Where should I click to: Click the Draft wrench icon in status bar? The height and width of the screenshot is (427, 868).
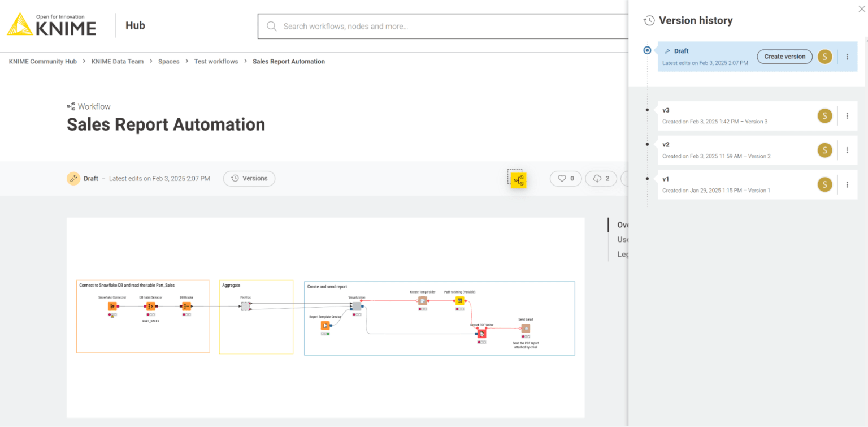[73, 178]
